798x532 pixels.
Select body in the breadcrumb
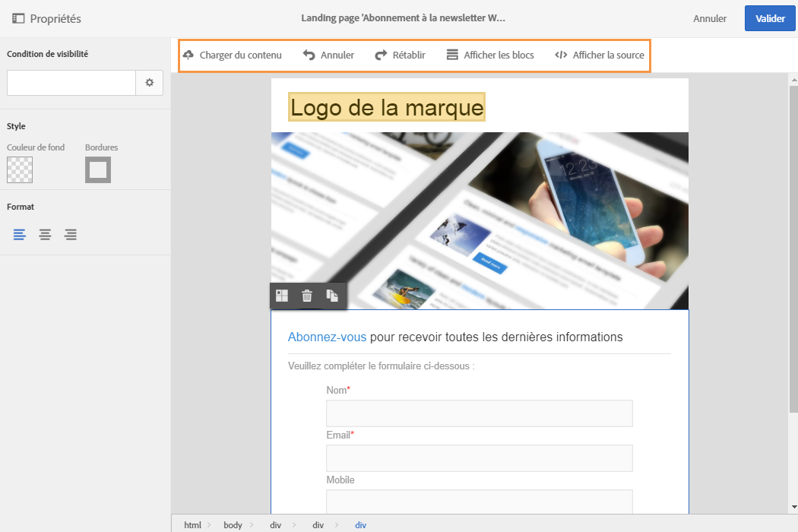(233, 525)
